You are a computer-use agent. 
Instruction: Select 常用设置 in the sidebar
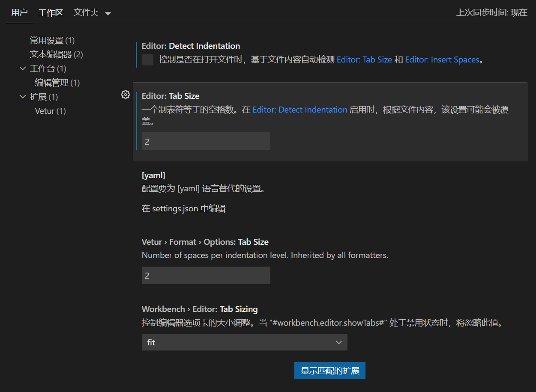52,40
